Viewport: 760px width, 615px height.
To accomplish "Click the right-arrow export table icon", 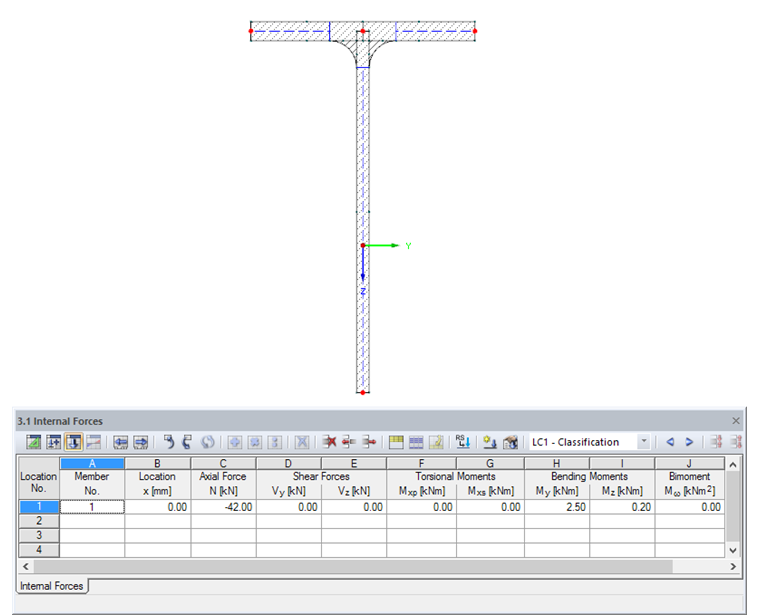I will point(141,442).
